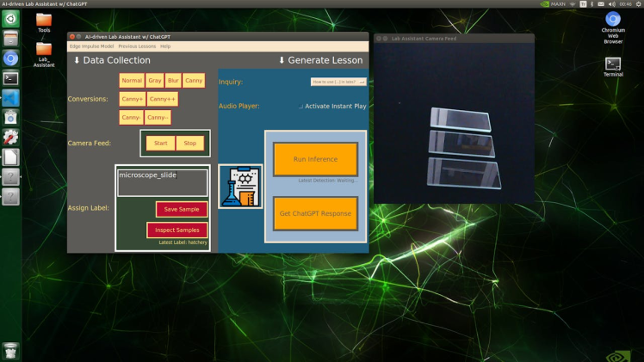Start the camera feed
This screenshot has width=644, height=362.
point(161,143)
